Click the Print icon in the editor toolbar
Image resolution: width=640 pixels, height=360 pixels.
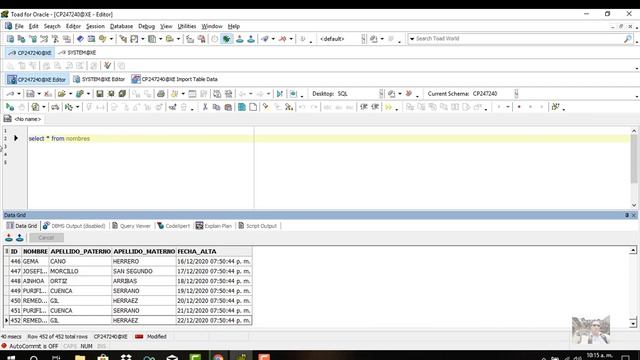point(161,94)
